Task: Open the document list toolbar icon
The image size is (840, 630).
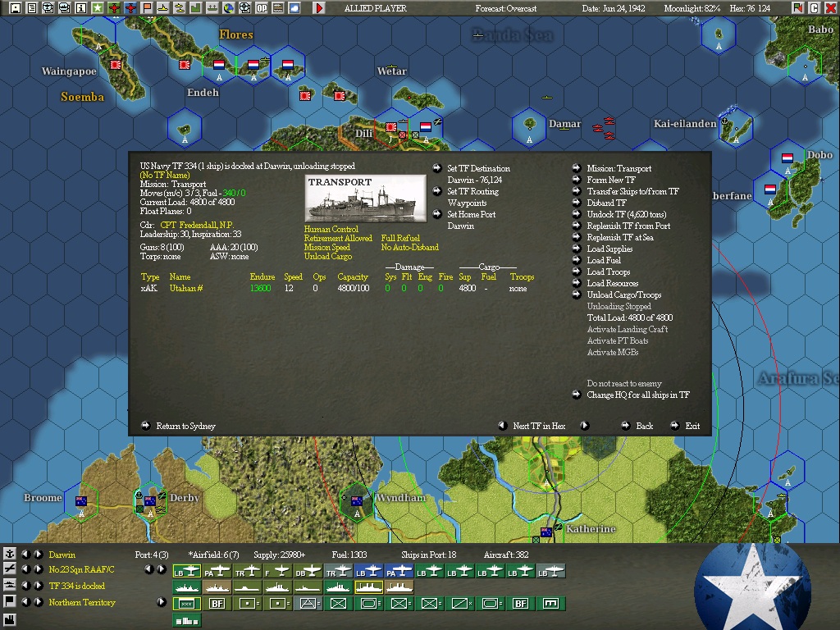Action: click(x=32, y=8)
